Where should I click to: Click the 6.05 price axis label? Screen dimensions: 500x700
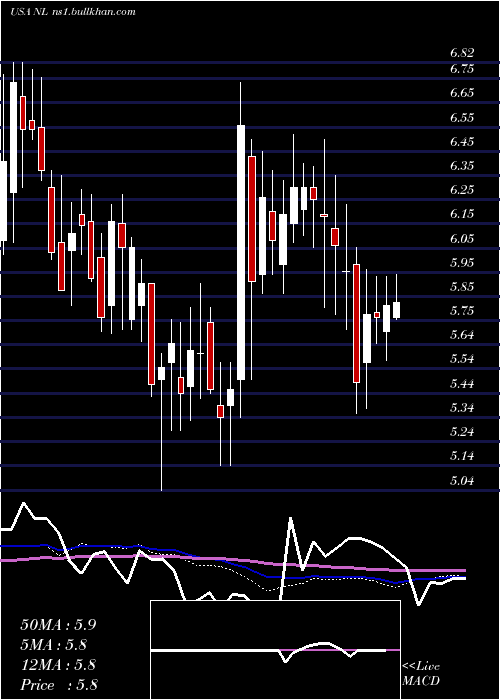click(x=462, y=238)
